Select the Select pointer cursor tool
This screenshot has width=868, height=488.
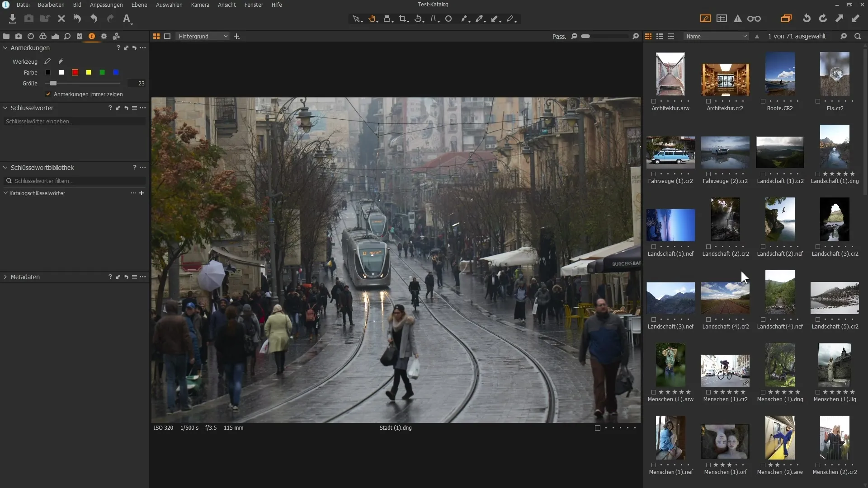tap(357, 19)
